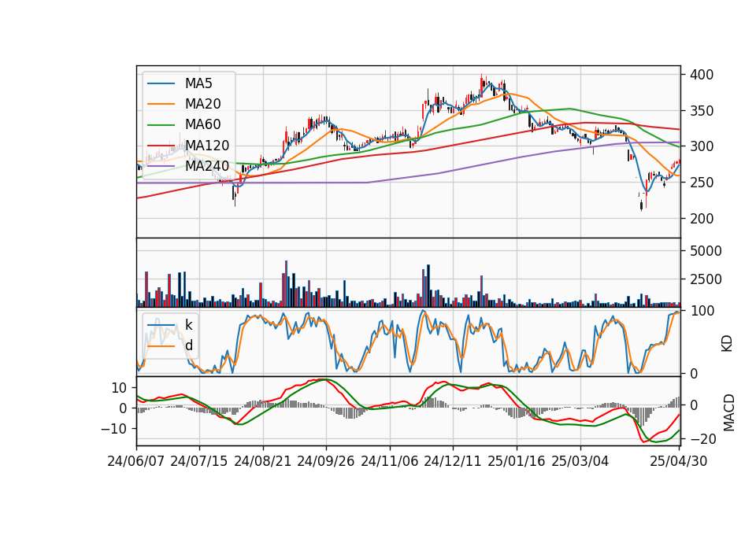Screen dimensions: 756x543
Task: Click the 5000 volume axis label
Action: click(x=706, y=251)
